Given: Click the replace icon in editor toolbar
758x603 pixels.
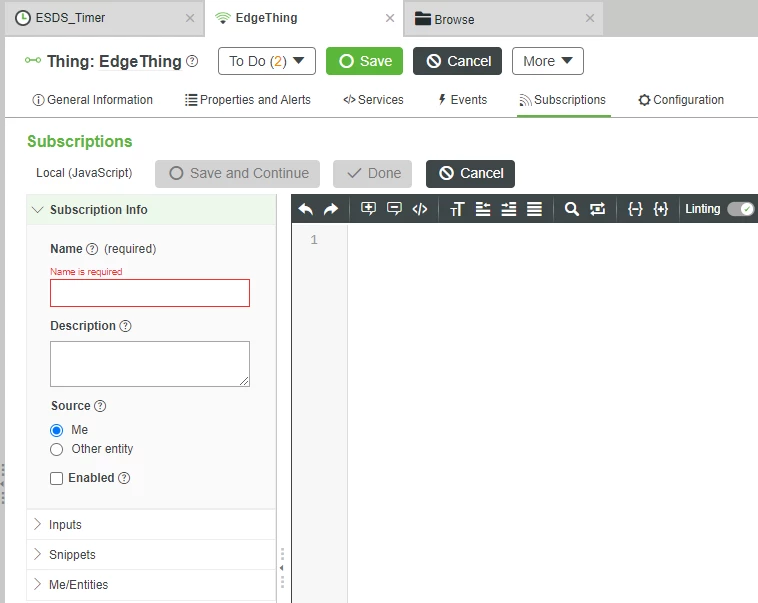Looking at the screenshot, I should pyautogui.click(x=598, y=209).
